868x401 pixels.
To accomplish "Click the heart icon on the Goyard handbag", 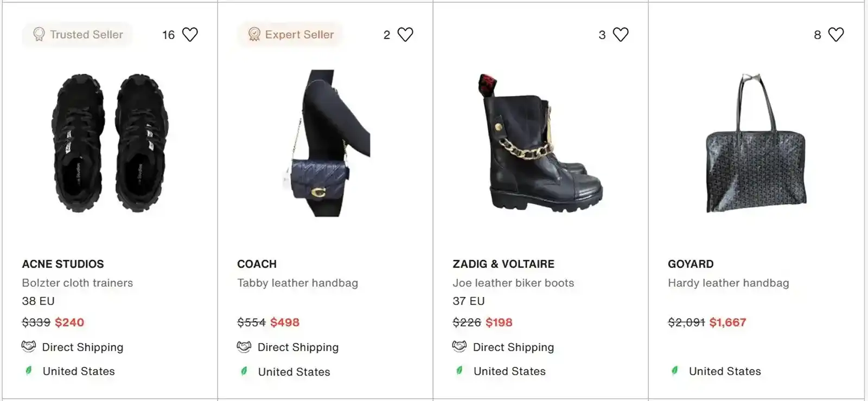I will click(x=835, y=34).
